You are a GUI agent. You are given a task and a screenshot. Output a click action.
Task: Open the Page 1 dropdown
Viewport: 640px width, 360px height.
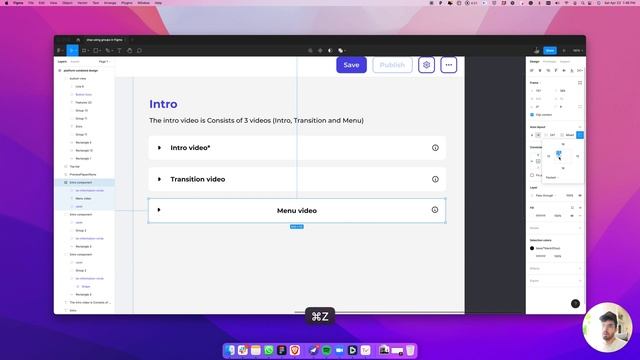pyautogui.click(x=104, y=62)
